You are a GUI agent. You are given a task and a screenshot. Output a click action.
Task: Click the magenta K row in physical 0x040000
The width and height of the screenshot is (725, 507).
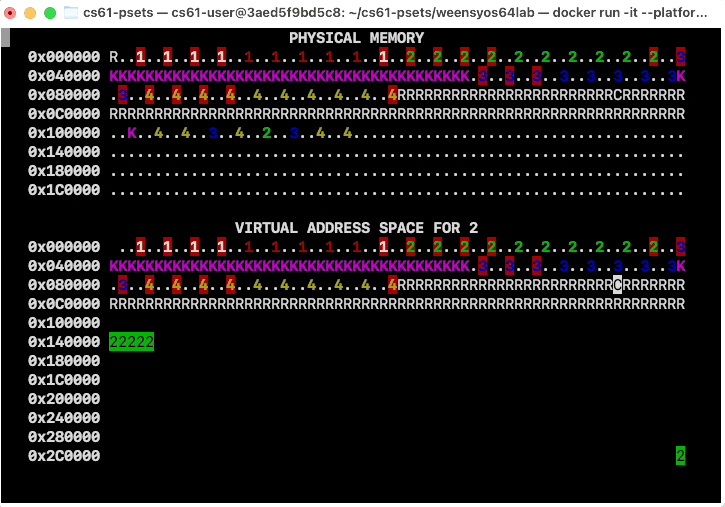pos(288,76)
